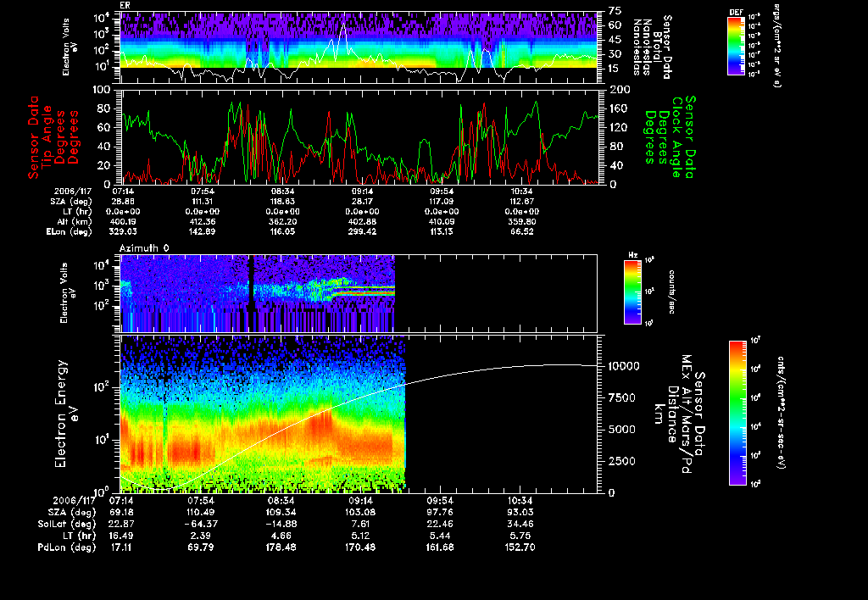The width and height of the screenshot is (868, 600).
Task: Click the SolLat value '-64.37'
Action: (x=200, y=524)
